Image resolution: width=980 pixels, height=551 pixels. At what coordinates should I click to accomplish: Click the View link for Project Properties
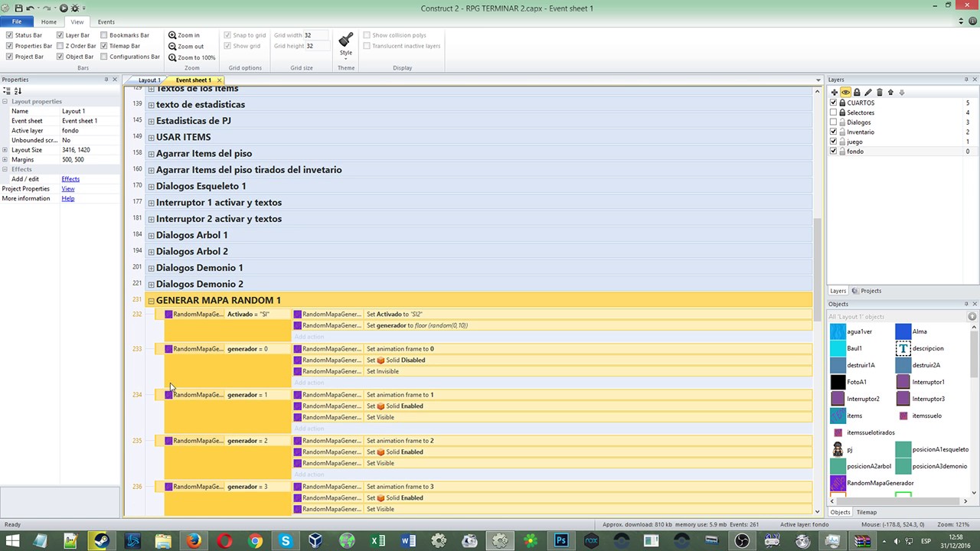pos(68,189)
